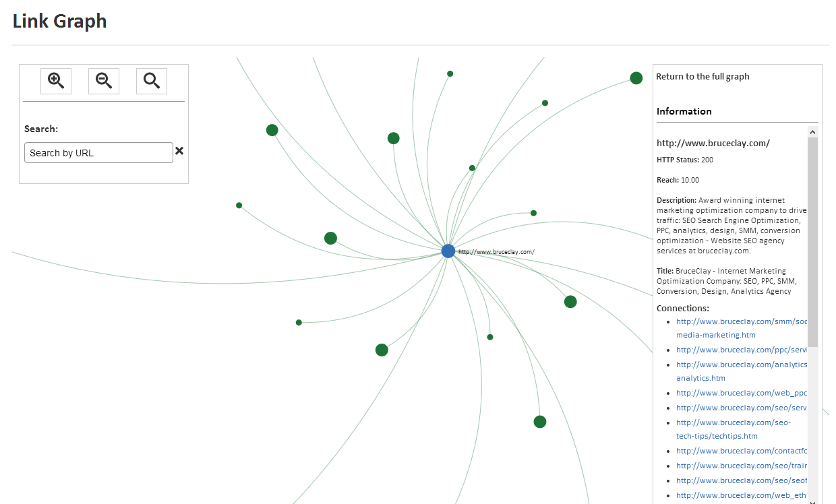Click the http://www.bruceclay.com/ label beside the blue node
Image resolution: width=836 pixels, height=504 pixels.
point(496,252)
